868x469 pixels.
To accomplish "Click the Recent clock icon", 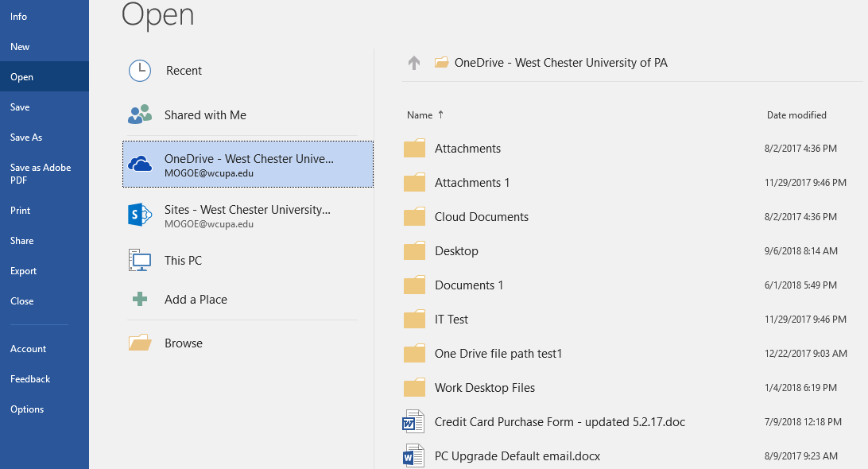I will click(x=140, y=71).
